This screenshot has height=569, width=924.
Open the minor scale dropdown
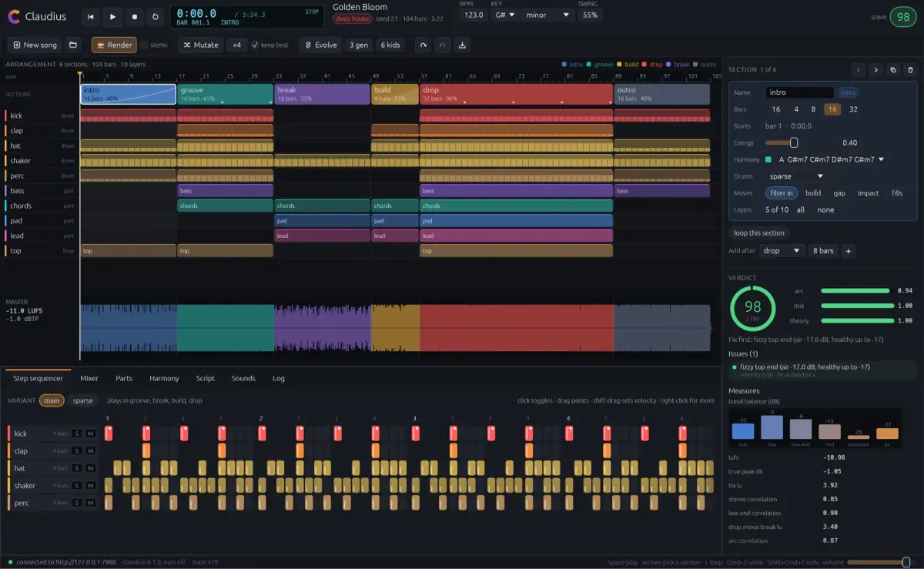548,15
